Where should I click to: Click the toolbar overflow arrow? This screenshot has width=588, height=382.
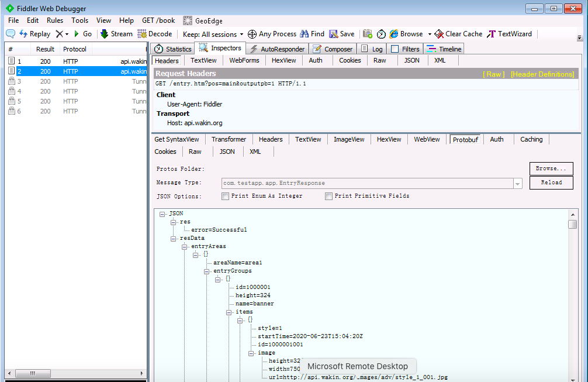click(x=579, y=38)
